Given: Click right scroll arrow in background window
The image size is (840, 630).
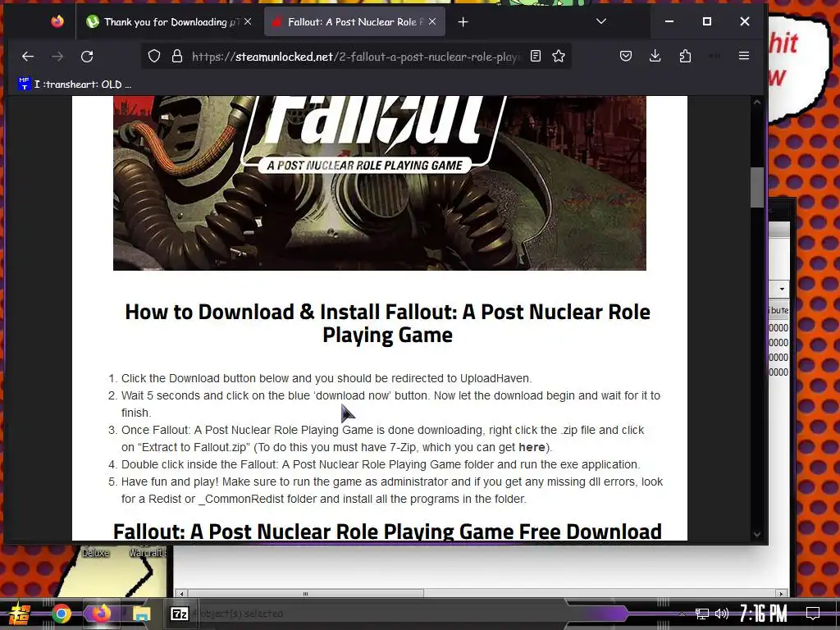Looking at the screenshot, I should 781,594.
